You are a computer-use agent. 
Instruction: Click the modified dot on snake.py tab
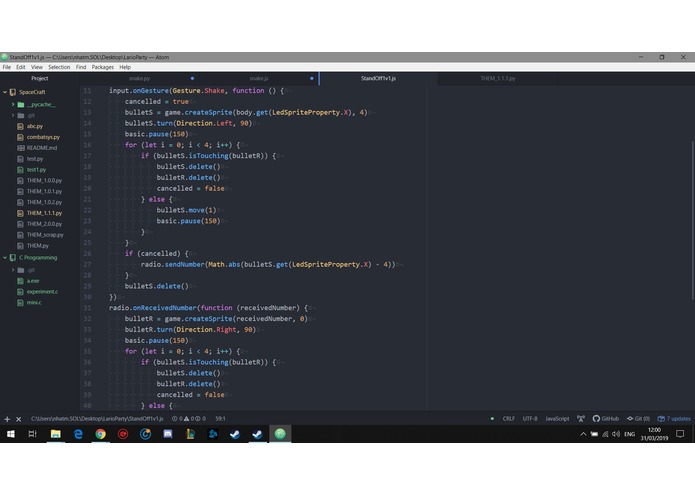pos(192,78)
